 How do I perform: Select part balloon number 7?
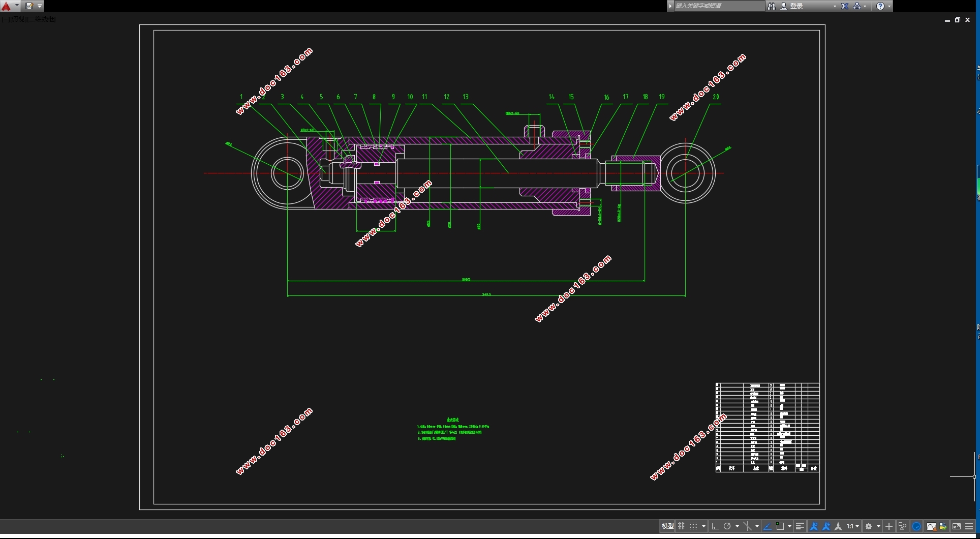tap(355, 97)
